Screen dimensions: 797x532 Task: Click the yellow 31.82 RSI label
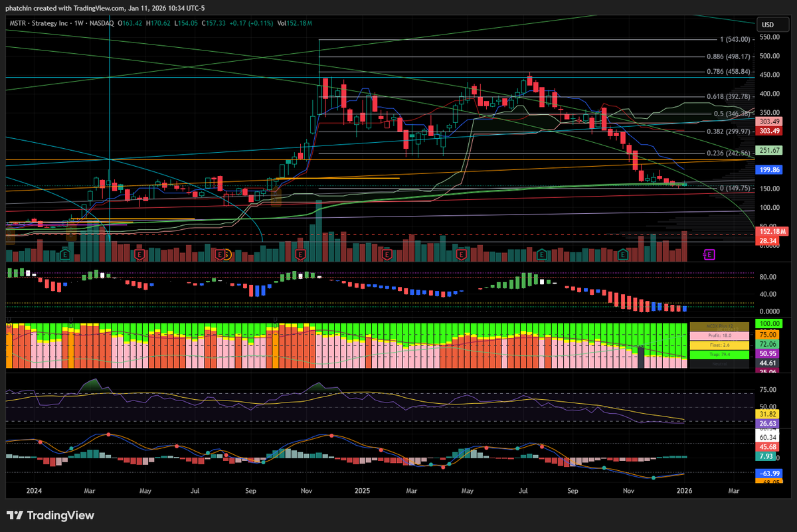pos(768,414)
